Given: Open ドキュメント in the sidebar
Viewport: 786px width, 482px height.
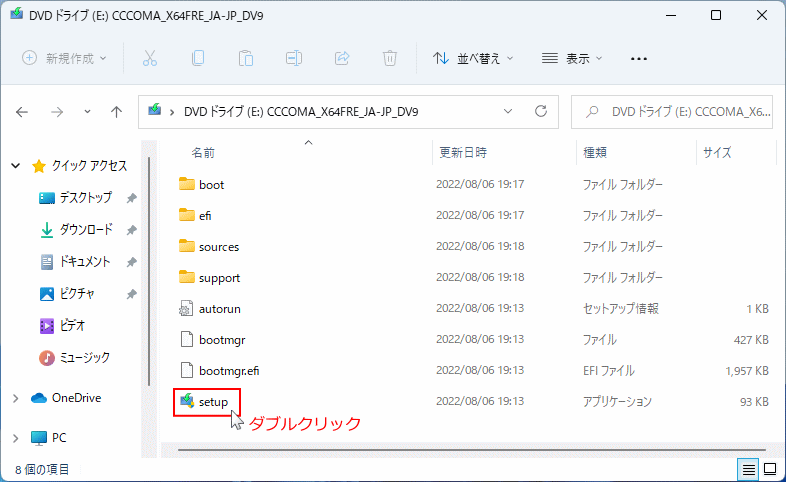Looking at the screenshot, I should pyautogui.click(x=84, y=262).
